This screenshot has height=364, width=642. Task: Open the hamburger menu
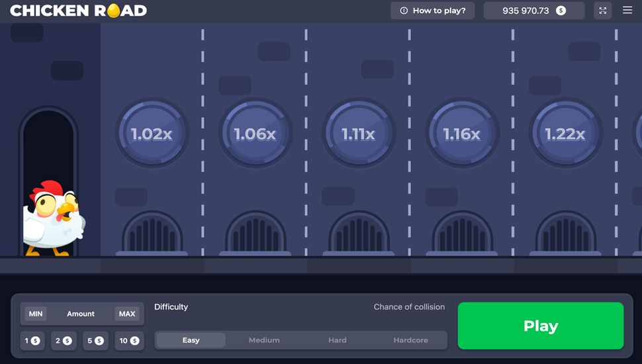(627, 11)
